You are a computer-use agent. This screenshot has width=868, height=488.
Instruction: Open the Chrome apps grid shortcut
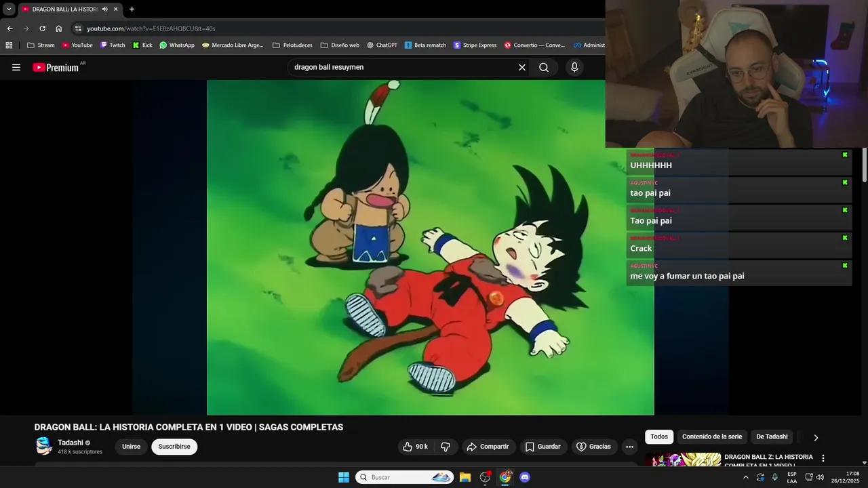(9, 45)
